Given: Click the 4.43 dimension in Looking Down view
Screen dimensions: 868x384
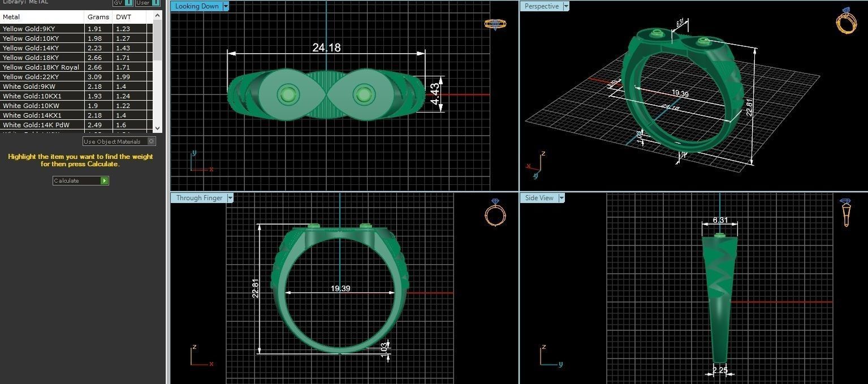Looking at the screenshot, I should point(434,94).
